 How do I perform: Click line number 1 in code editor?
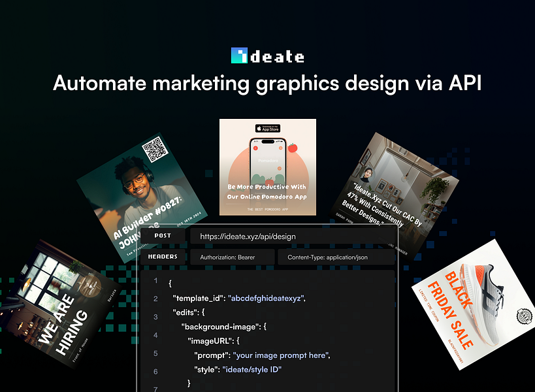click(x=155, y=281)
